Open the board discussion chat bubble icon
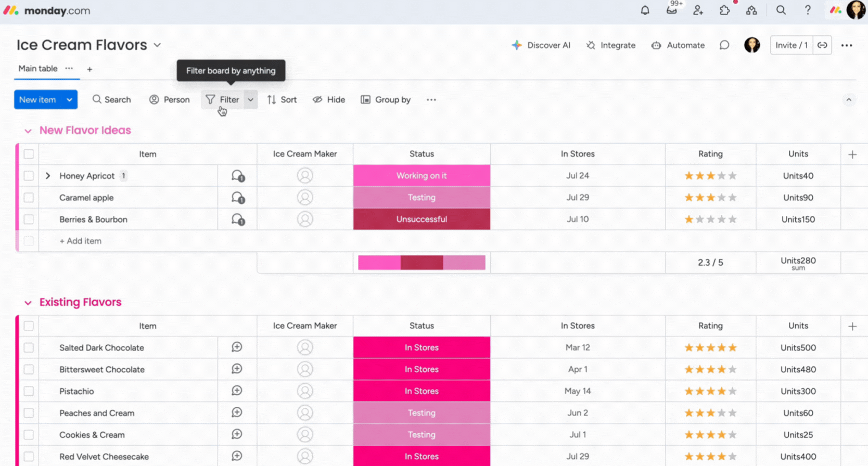 tap(724, 45)
